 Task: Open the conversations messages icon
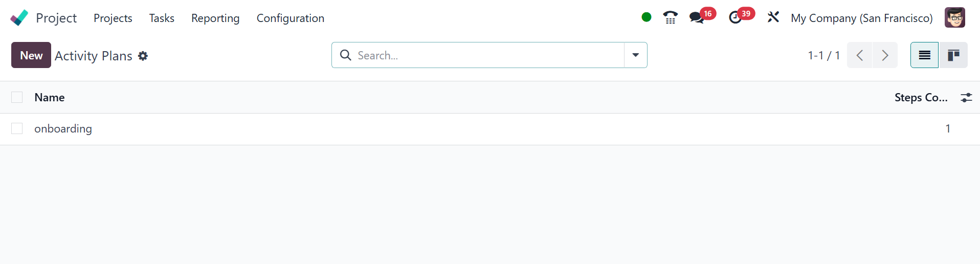click(x=696, y=18)
